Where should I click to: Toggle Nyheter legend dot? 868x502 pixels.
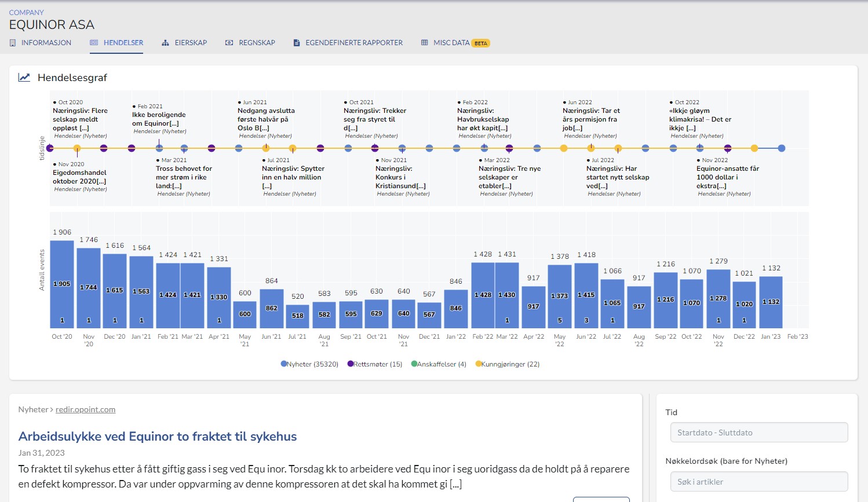[284, 364]
